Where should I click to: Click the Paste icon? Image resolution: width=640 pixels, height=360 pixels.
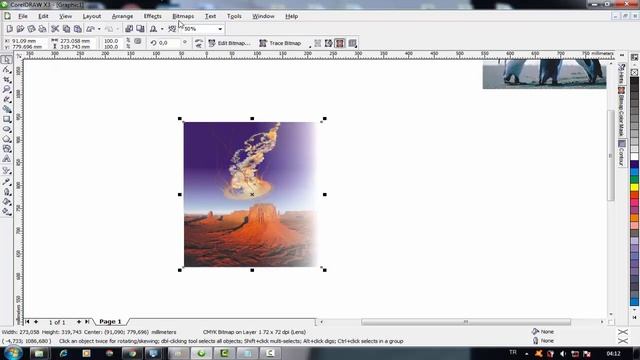[77, 29]
